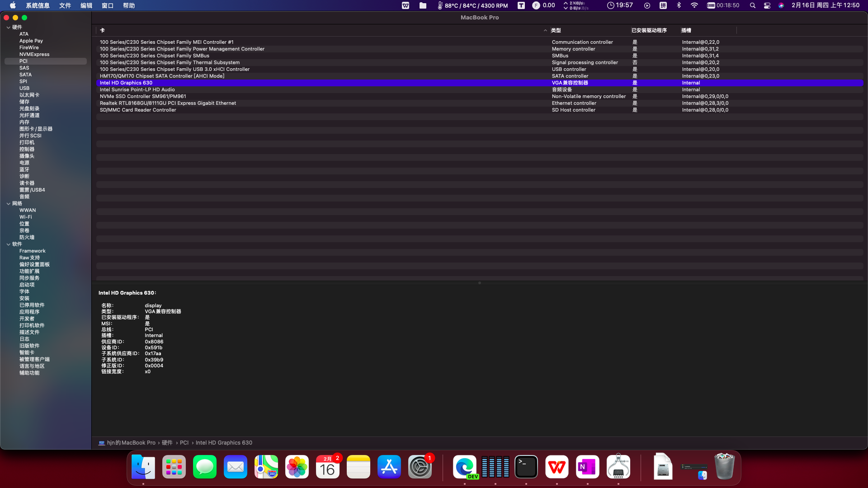Sort by the 插槽 column header
The height and width of the screenshot is (488, 868).
tap(708, 30)
